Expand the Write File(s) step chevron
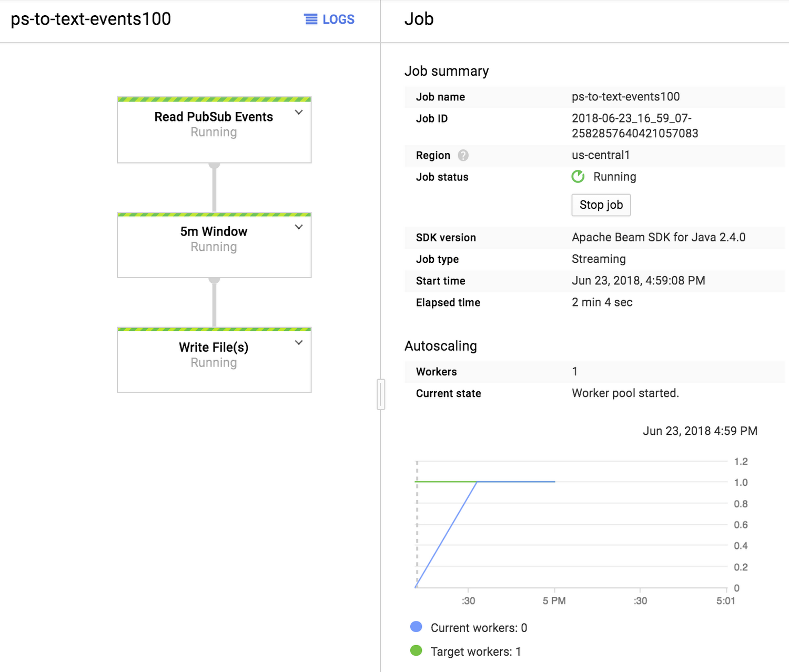Viewport: 789px width, 672px height. (x=299, y=343)
